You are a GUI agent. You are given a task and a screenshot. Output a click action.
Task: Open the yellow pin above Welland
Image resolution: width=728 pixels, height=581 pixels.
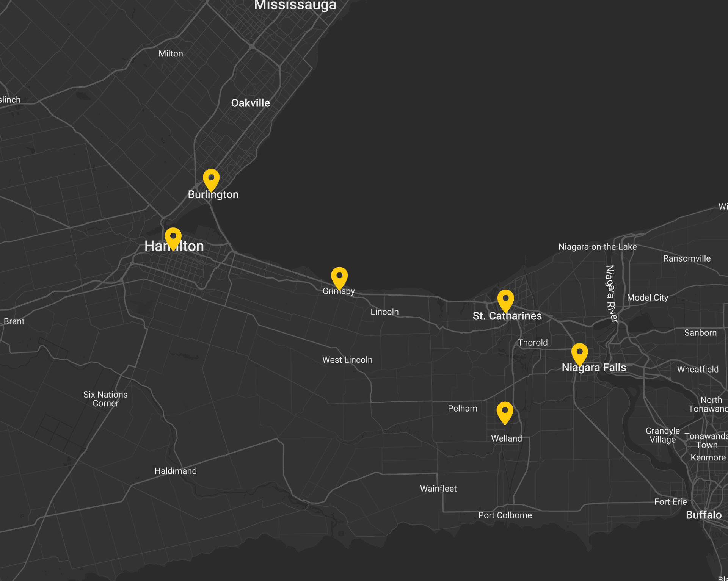pyautogui.click(x=505, y=413)
